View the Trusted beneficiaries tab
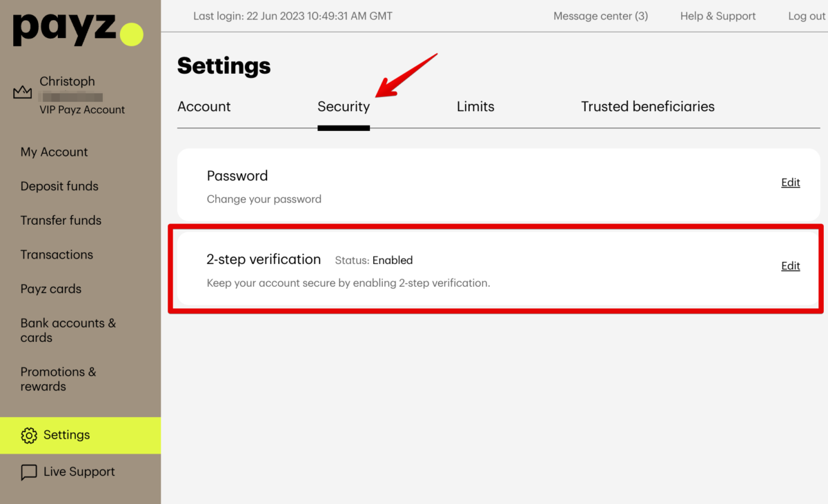This screenshot has height=504, width=828. click(x=647, y=106)
